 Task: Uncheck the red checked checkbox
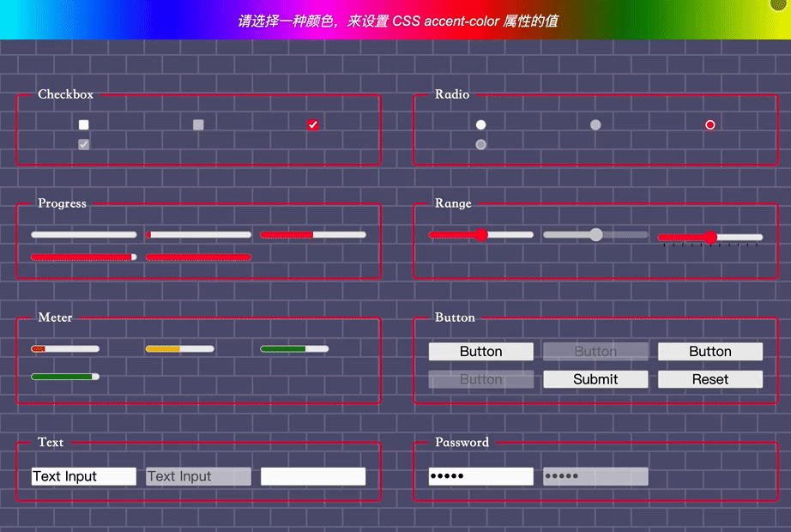coord(313,124)
